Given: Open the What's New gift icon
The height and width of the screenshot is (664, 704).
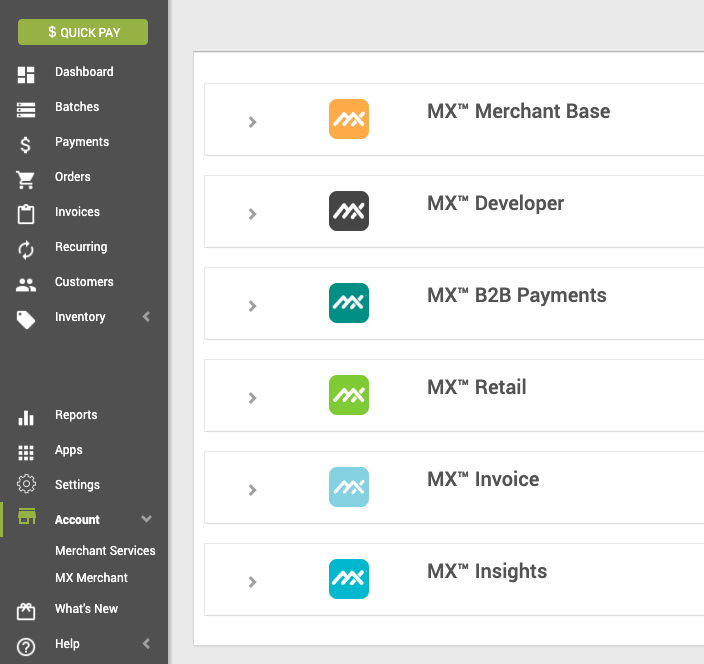Looking at the screenshot, I should click(x=26, y=611).
